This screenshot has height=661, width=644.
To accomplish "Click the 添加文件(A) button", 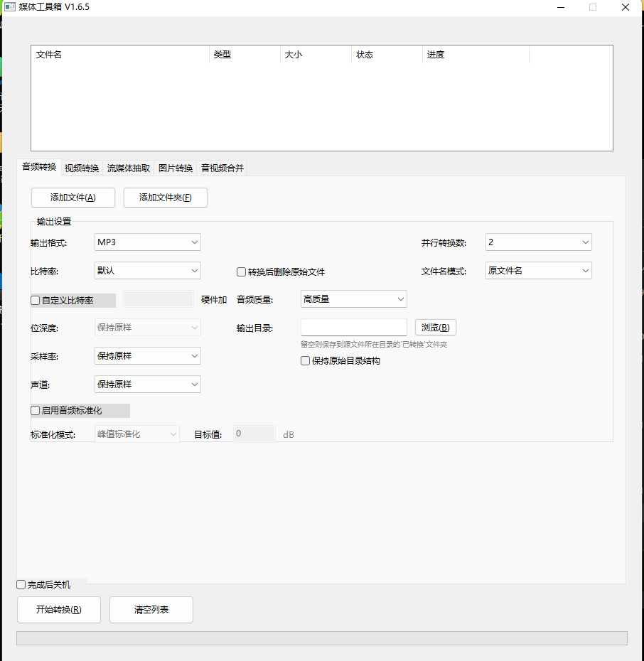I will tap(73, 198).
